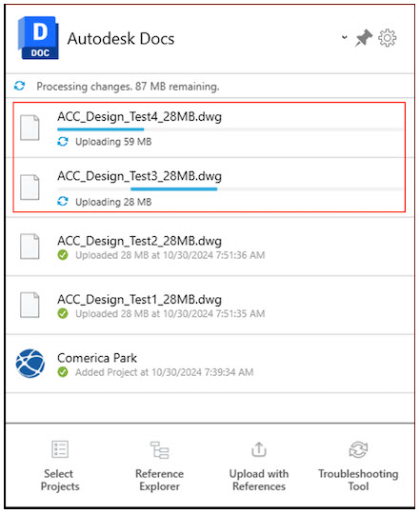This screenshot has height=514, width=420.
Task: Click the Autodesk Docs logo icon
Action: pos(39,38)
